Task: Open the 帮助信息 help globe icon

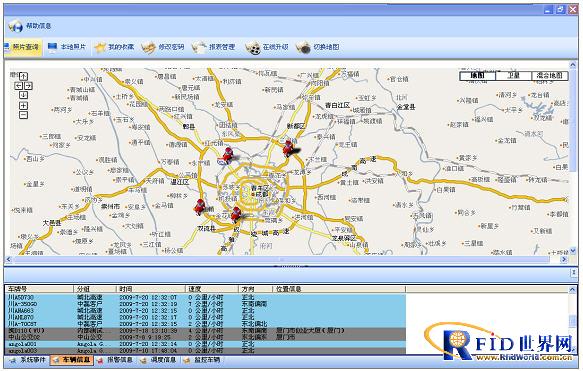Action: click(x=16, y=26)
